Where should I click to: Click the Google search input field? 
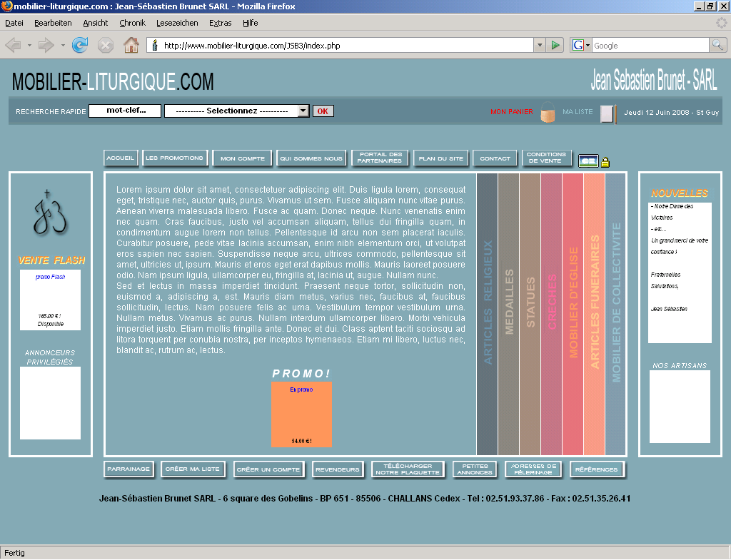(650, 45)
